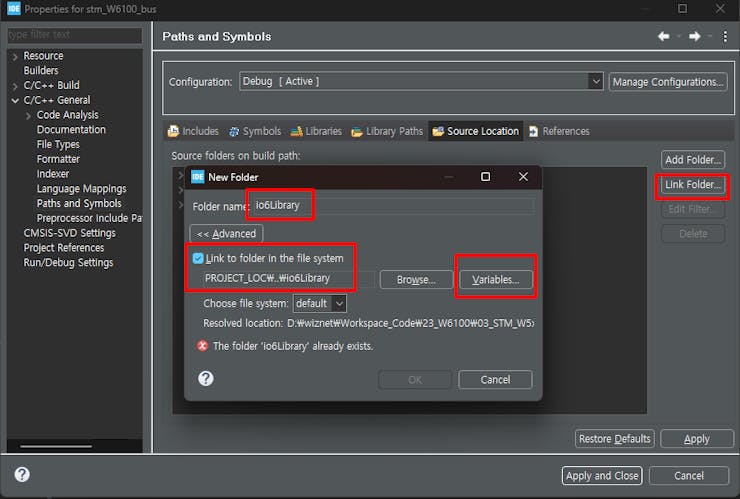Viewport: 740px width, 499px height.
Task: Select File Types in the tree
Action: [58, 144]
